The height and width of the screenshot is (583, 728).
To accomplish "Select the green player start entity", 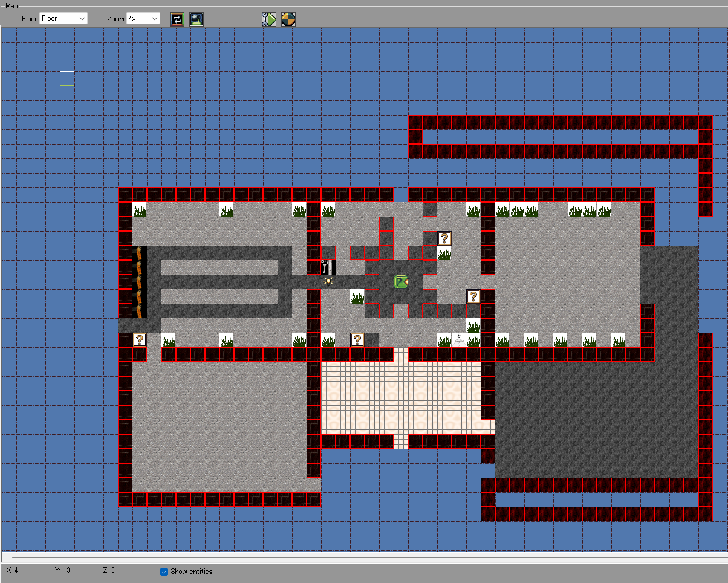I will coord(401,282).
